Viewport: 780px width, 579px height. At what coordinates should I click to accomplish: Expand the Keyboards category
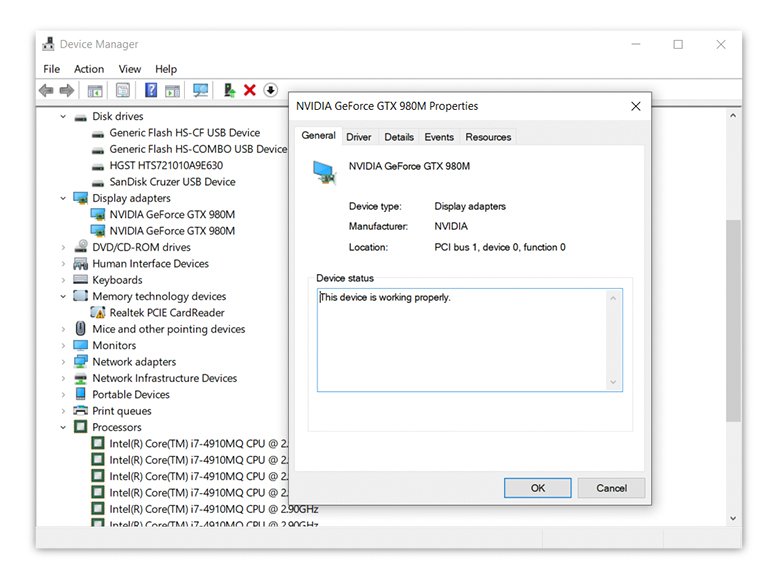point(63,280)
